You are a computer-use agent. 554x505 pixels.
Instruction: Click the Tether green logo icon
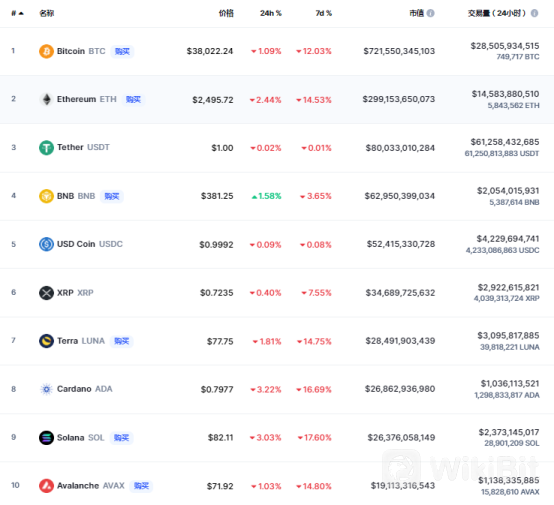coord(46,148)
